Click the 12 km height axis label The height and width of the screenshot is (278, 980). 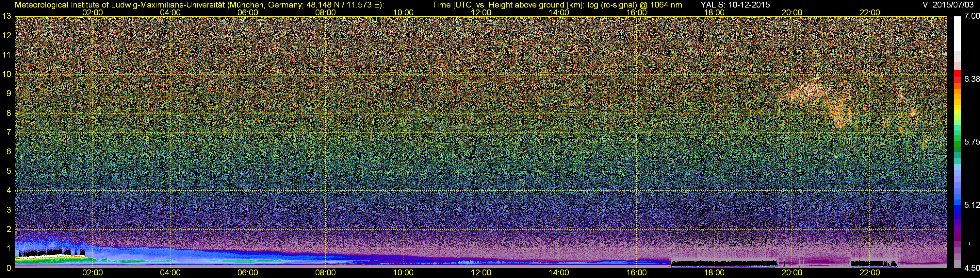tap(7, 36)
